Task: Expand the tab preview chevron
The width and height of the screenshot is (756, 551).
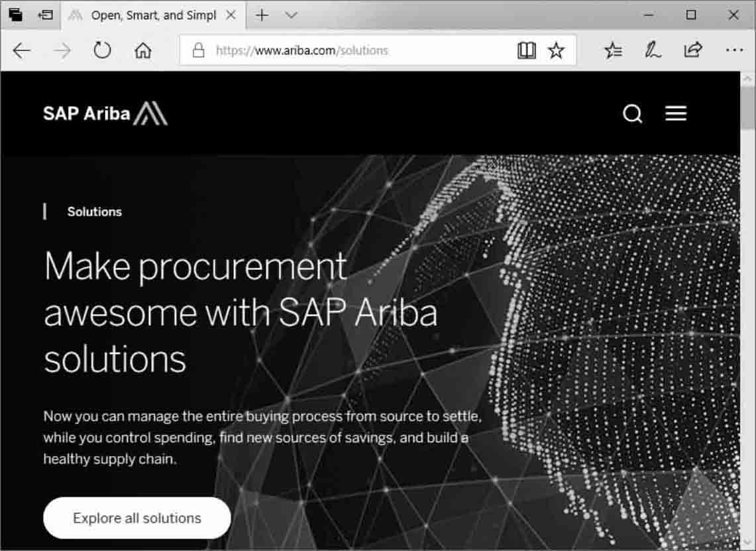Action: click(x=291, y=15)
